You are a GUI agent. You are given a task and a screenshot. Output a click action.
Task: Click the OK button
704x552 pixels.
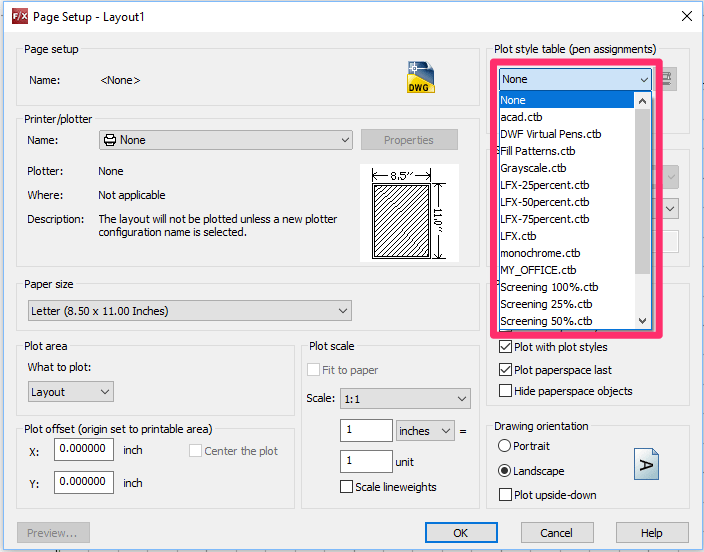click(461, 533)
